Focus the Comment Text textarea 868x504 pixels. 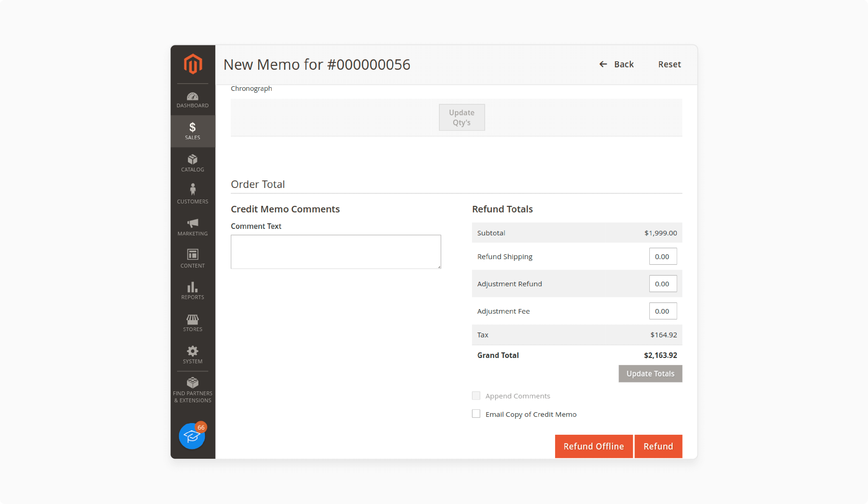point(335,252)
